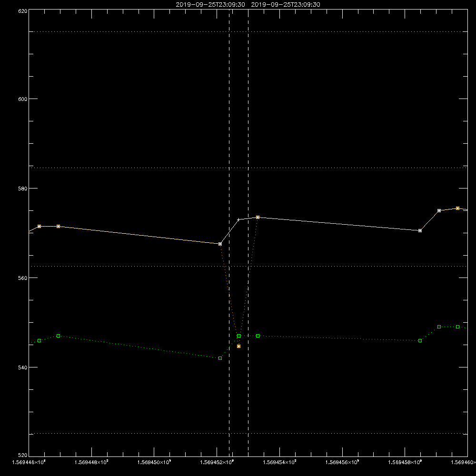Select the solid-line minimum marker near 567.5
Viewport: 476px width, 476px height.
[x=220, y=244]
